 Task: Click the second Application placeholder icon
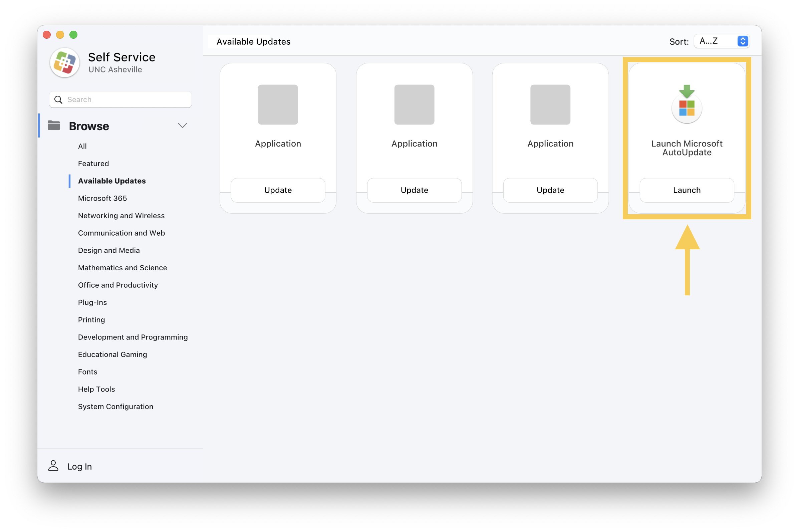[414, 104]
